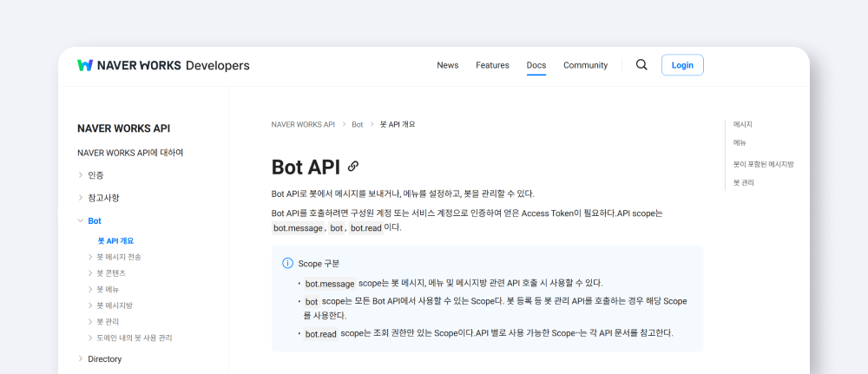Select 봇 메뉴 in the sidebar
The image size is (868, 374).
108,289
